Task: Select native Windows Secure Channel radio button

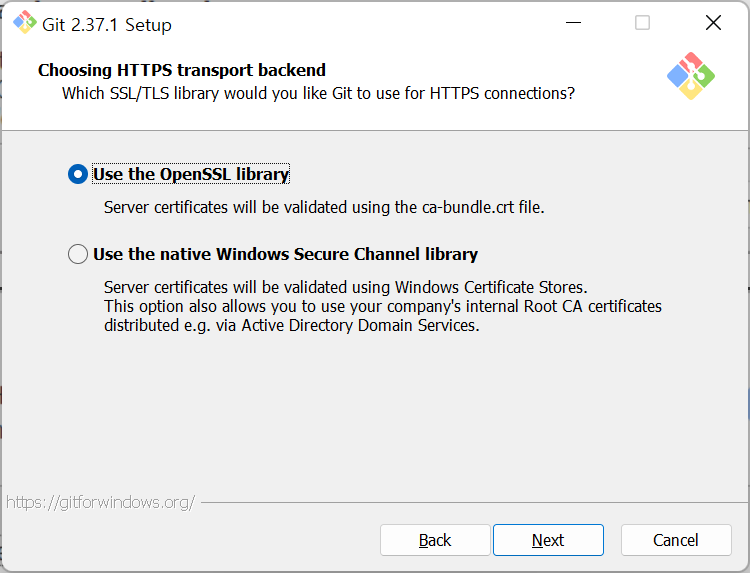Action: coord(78,254)
